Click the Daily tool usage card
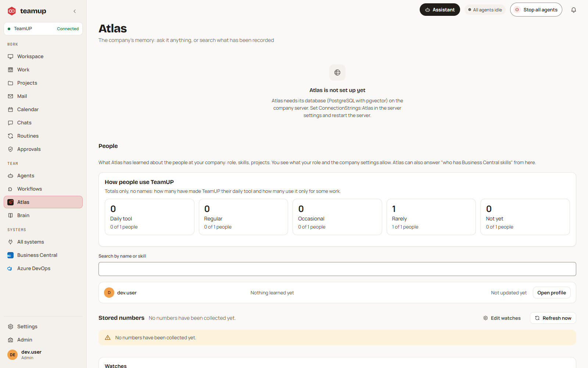 (149, 217)
